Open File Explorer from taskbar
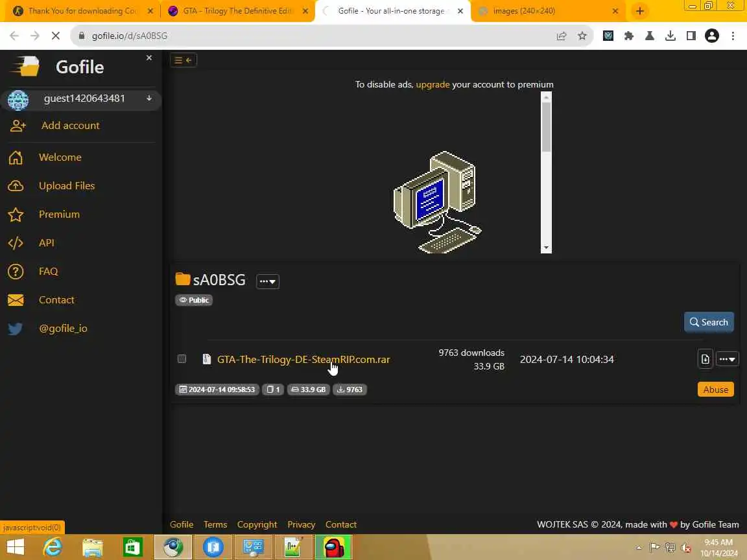Viewport: 747px width, 560px height. [x=93, y=547]
